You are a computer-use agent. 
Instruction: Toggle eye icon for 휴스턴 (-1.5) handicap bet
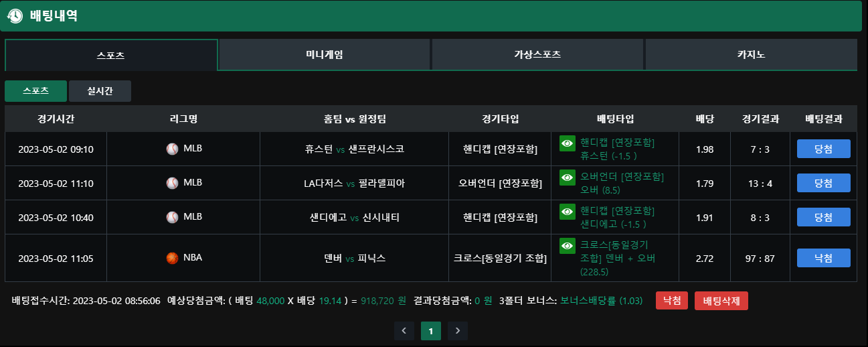(x=568, y=143)
